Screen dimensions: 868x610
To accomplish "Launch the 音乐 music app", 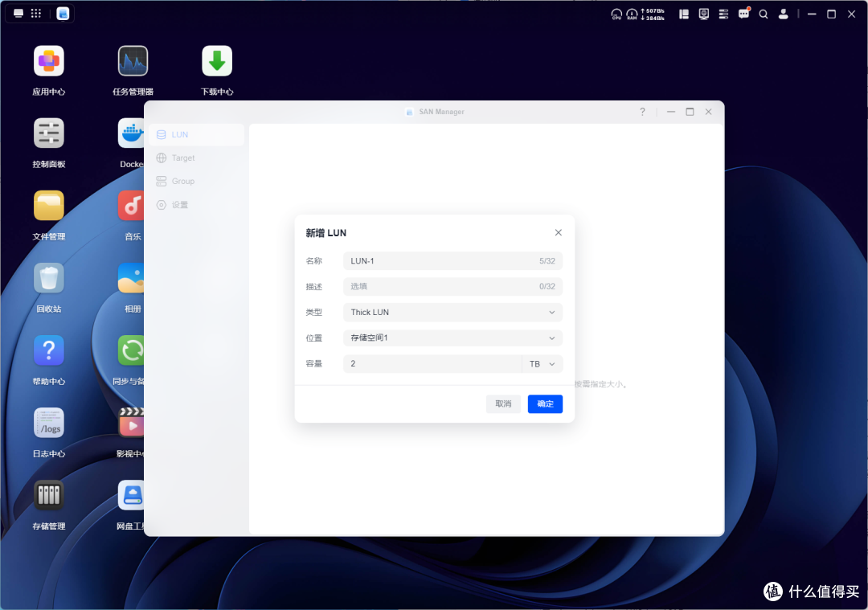I will (131, 206).
